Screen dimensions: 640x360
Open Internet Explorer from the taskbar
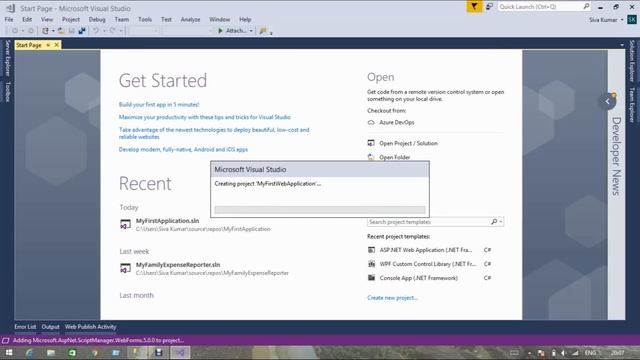29,353
